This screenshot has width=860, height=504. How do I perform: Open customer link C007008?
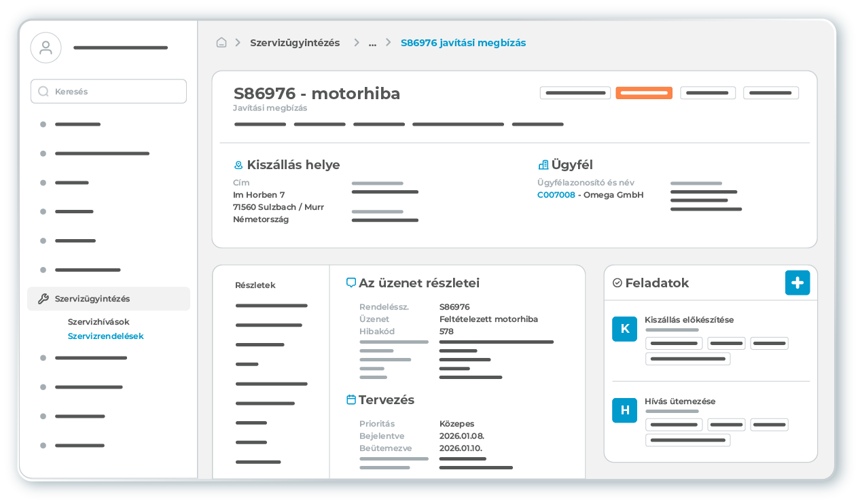pos(556,195)
